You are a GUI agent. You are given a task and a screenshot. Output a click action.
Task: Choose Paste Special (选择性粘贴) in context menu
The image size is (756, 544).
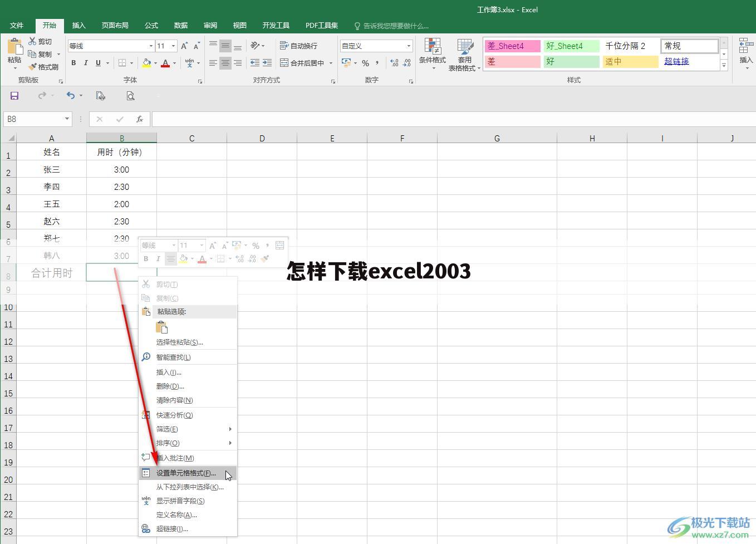188,342
